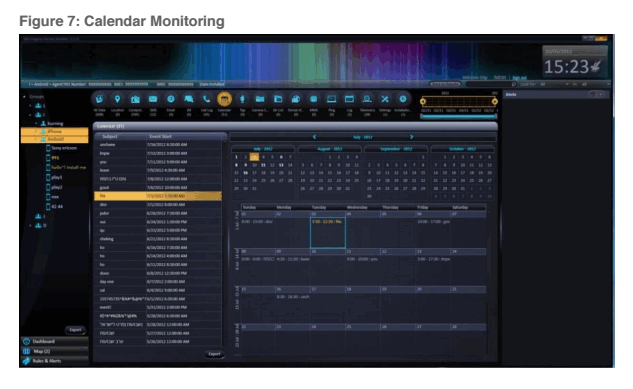Viewport: 633px width, 389px height.
Task: Select the IM chat bubbles icon
Action: click(189, 99)
